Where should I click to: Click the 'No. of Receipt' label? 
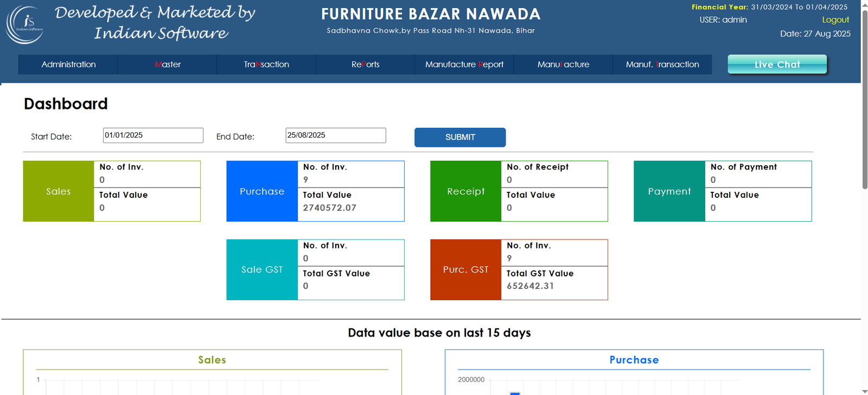coord(538,167)
